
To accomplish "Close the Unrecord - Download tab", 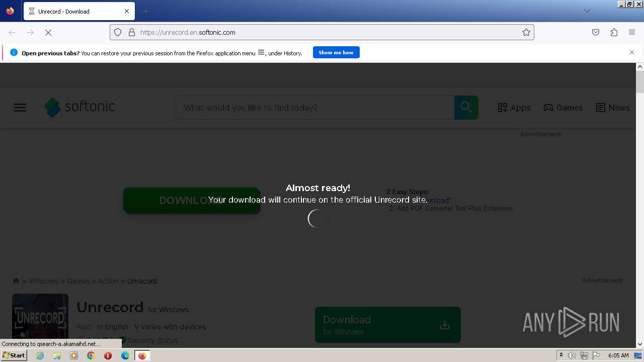I will pos(127,11).
